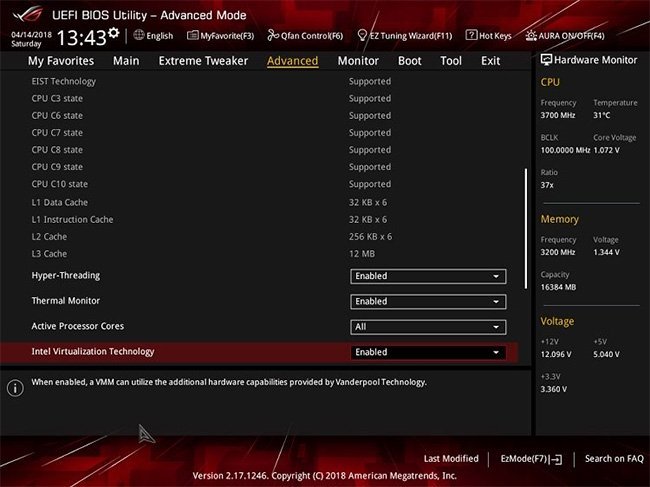This screenshot has width=650, height=487.
Task: Go to the Exit tab
Action: point(490,61)
